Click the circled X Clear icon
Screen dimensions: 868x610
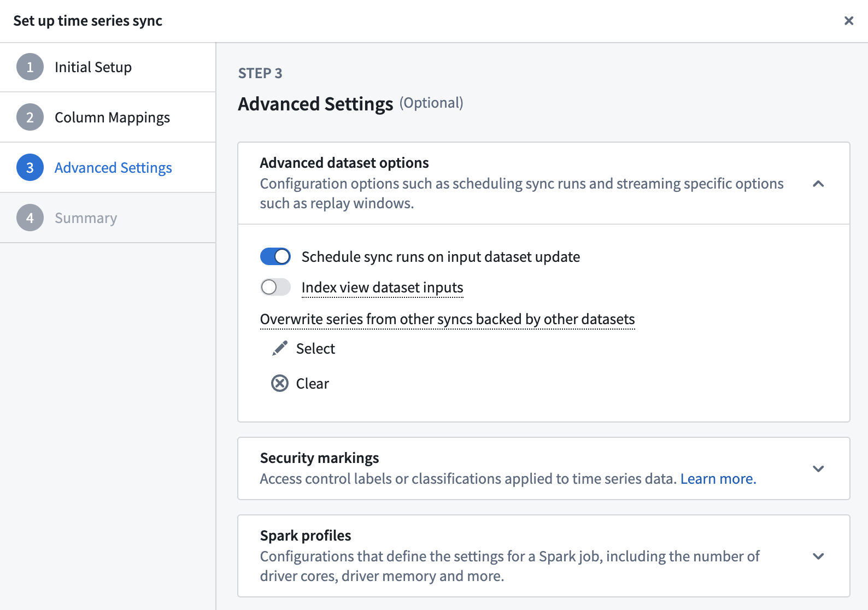[280, 384]
